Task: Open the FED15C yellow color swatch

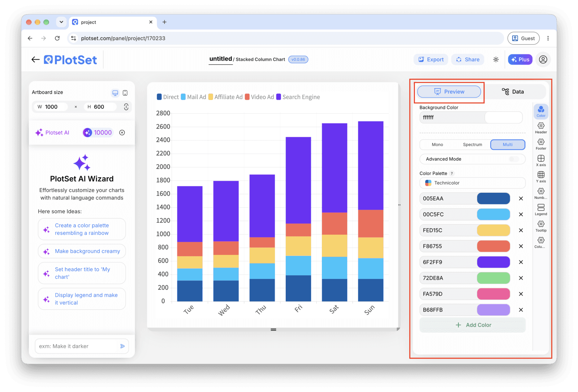Action: (x=493, y=230)
